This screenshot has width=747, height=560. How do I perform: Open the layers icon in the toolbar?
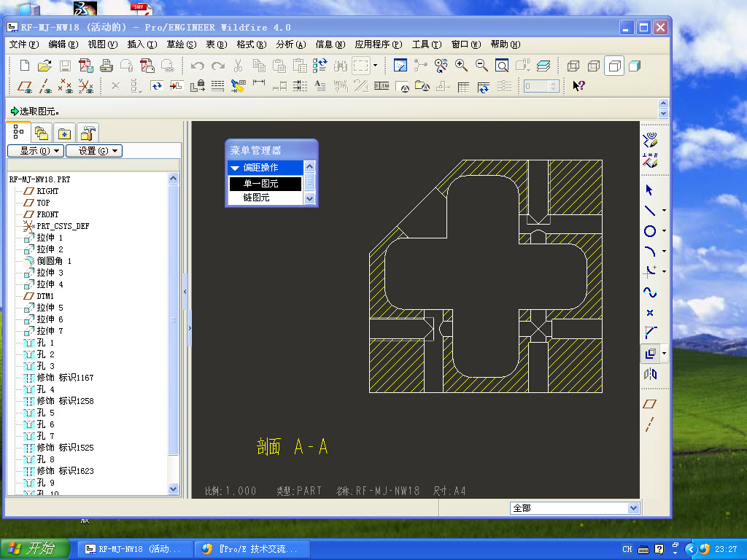click(543, 65)
